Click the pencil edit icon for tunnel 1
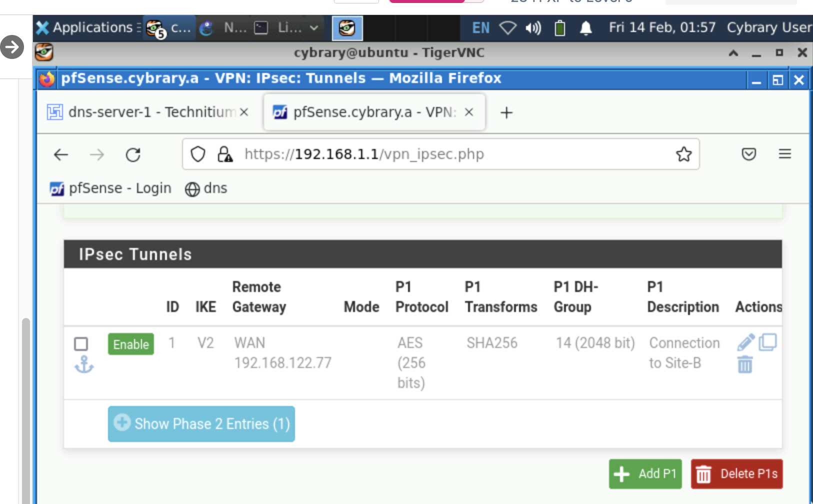Screen dimensions: 813x504 pos(745,342)
